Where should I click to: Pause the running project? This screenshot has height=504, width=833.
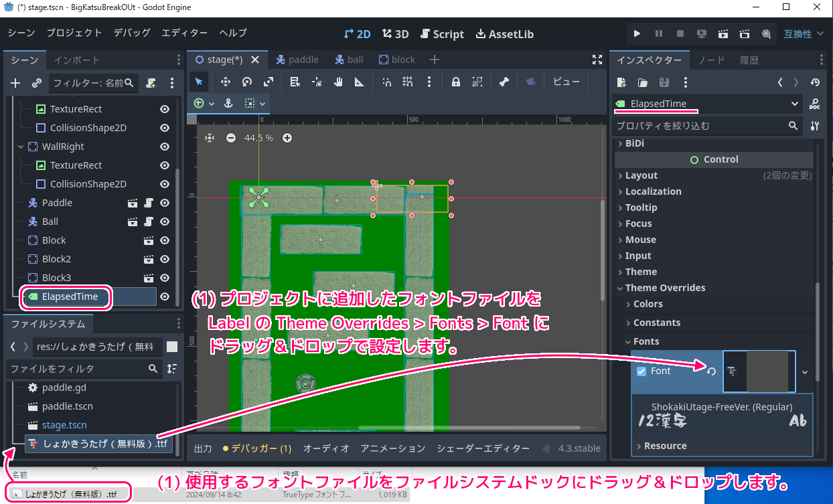pos(658,33)
